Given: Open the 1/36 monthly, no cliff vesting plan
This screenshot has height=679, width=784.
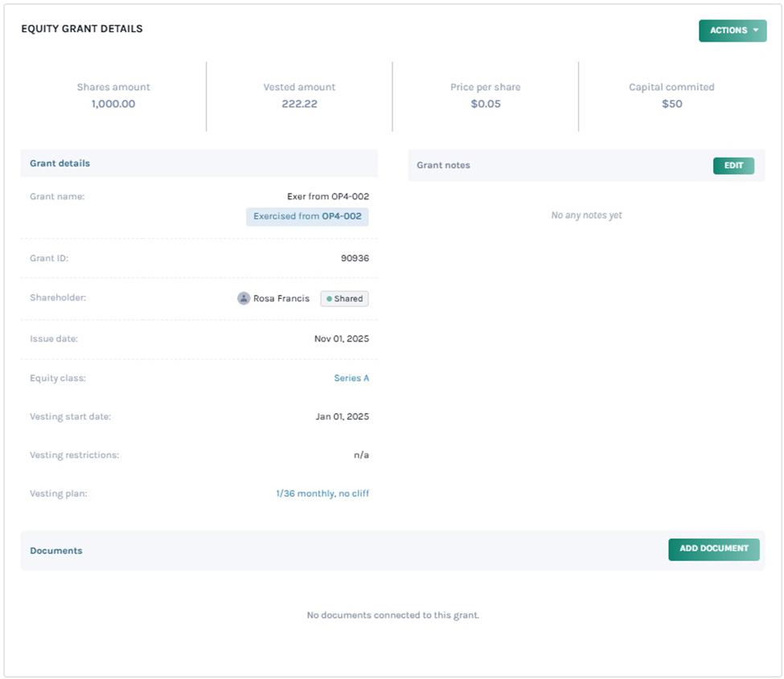Looking at the screenshot, I should coord(322,493).
